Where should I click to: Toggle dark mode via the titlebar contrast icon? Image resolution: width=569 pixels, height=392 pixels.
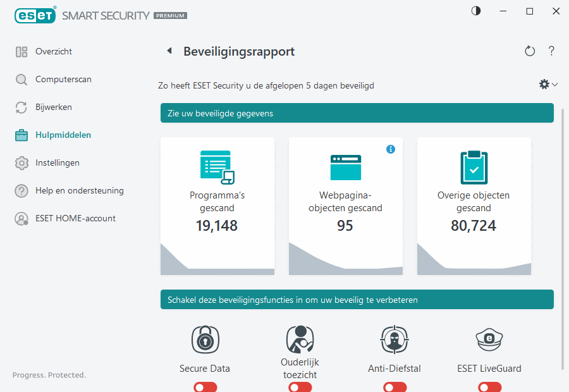[475, 11]
